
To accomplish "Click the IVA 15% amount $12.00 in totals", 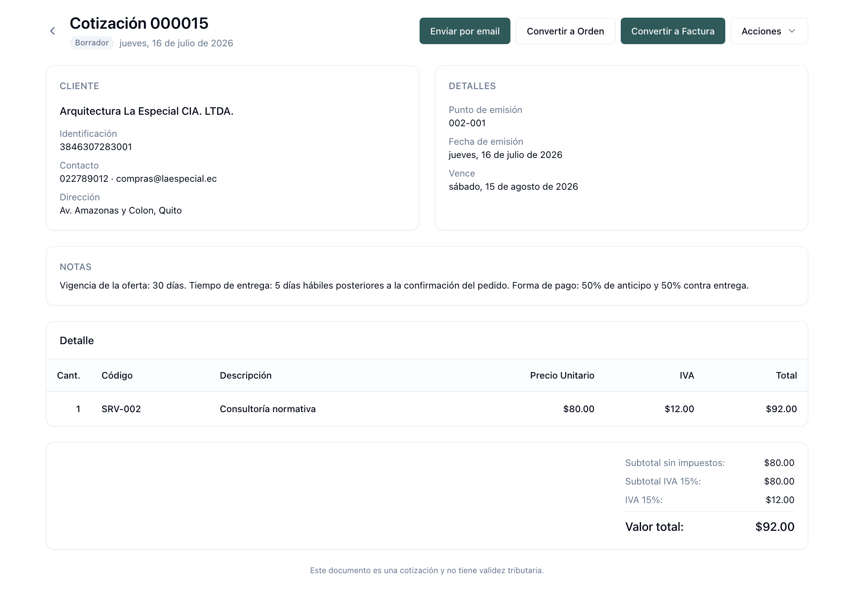I will (780, 500).
